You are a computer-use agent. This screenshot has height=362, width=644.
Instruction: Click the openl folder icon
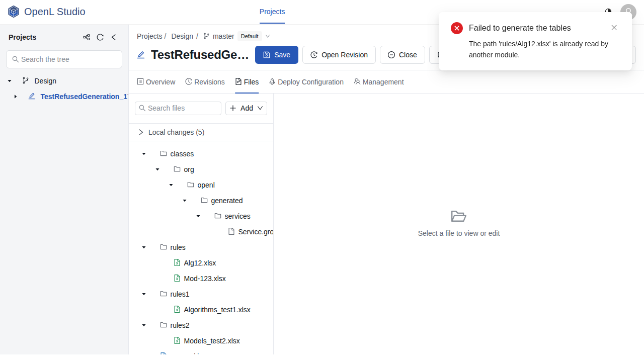191,185
